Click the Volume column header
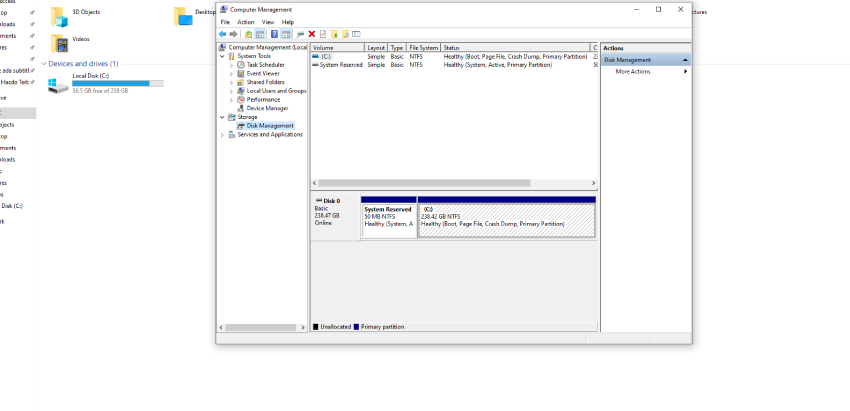The width and height of the screenshot is (850, 411). pyautogui.click(x=337, y=48)
